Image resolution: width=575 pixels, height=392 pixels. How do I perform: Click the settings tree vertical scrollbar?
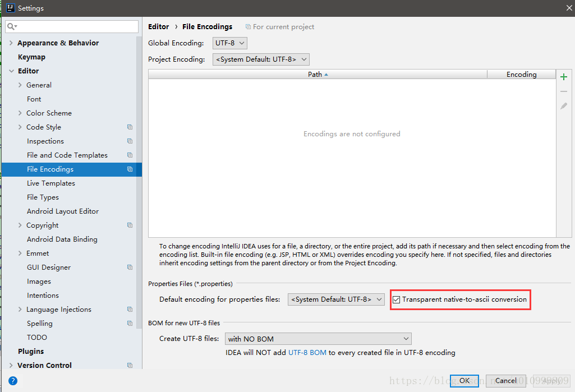139,182
